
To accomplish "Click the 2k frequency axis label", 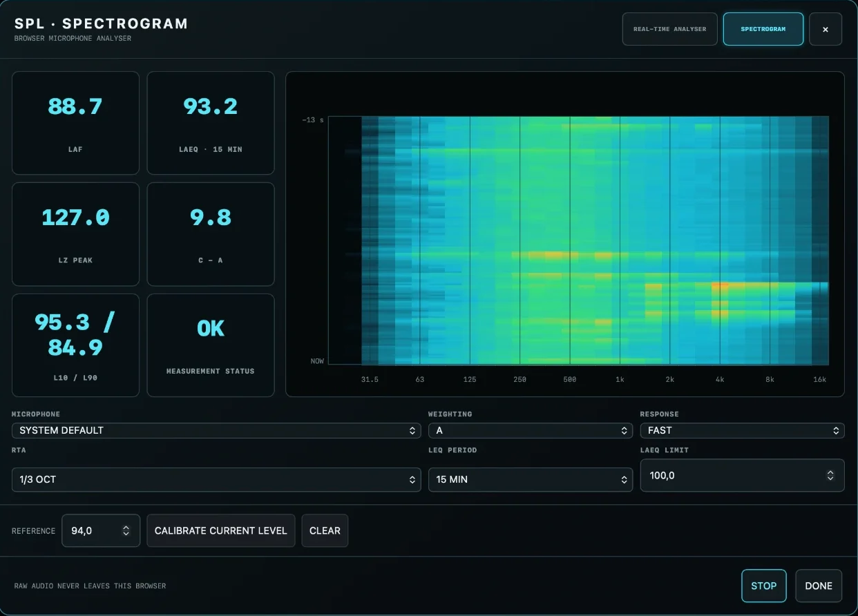I will (x=669, y=379).
